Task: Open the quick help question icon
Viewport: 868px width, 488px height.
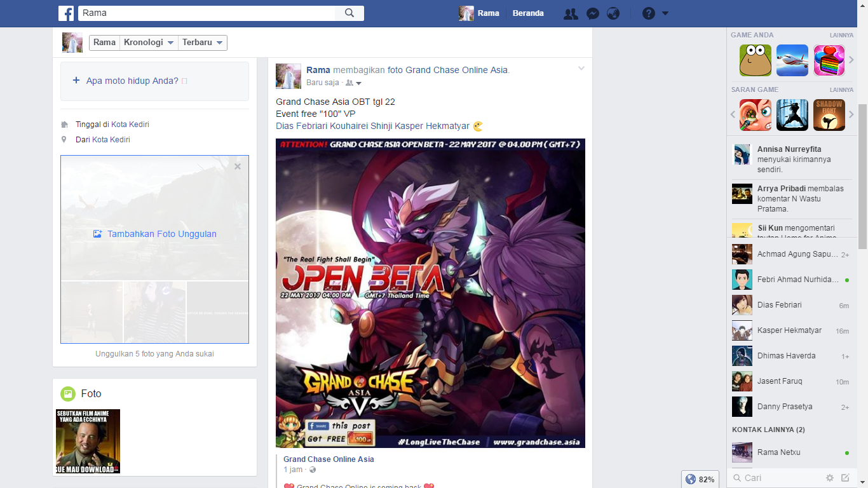Action: [x=648, y=13]
